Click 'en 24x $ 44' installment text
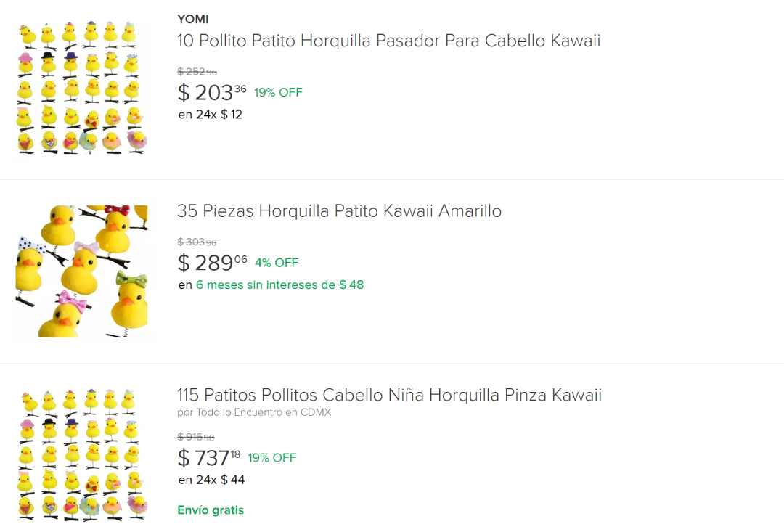The height and width of the screenshot is (532, 784). pyautogui.click(x=211, y=480)
